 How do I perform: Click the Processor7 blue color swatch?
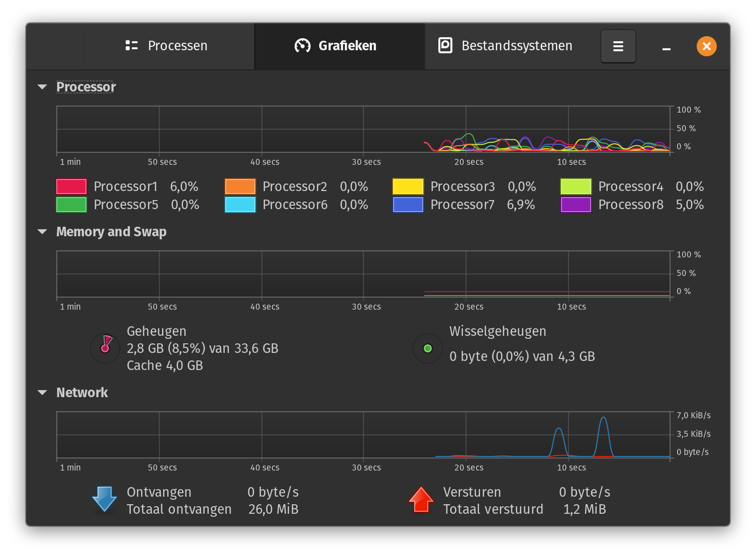pyautogui.click(x=408, y=205)
